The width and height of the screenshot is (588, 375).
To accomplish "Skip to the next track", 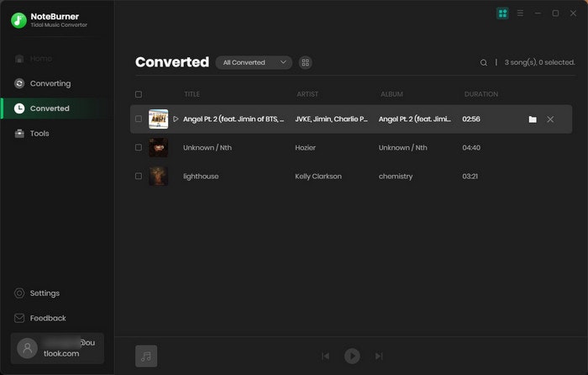I will 379,356.
